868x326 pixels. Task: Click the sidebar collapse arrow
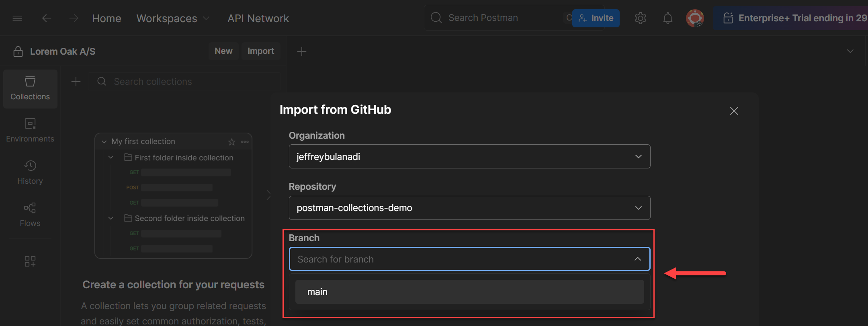(268, 195)
